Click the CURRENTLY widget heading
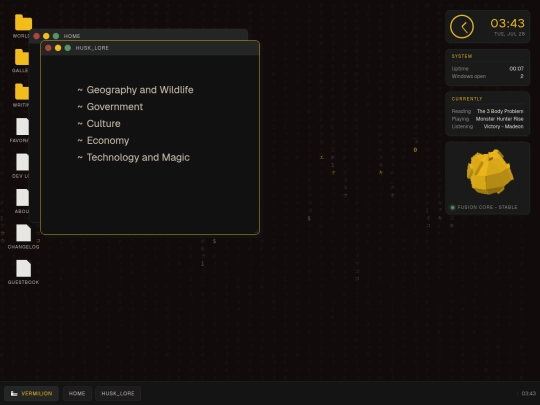Viewport: 540px width, 405px height. click(x=467, y=99)
